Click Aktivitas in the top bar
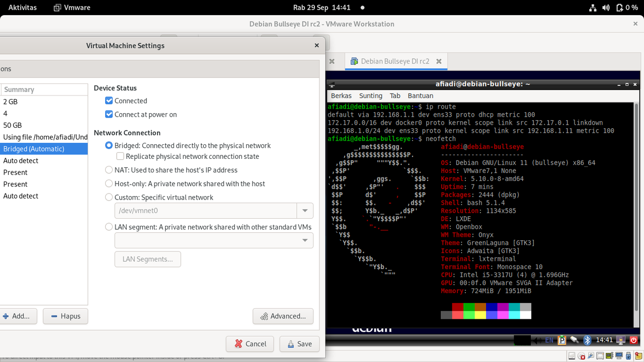Screen dimensions: 644x362 pyautogui.click(x=22, y=8)
